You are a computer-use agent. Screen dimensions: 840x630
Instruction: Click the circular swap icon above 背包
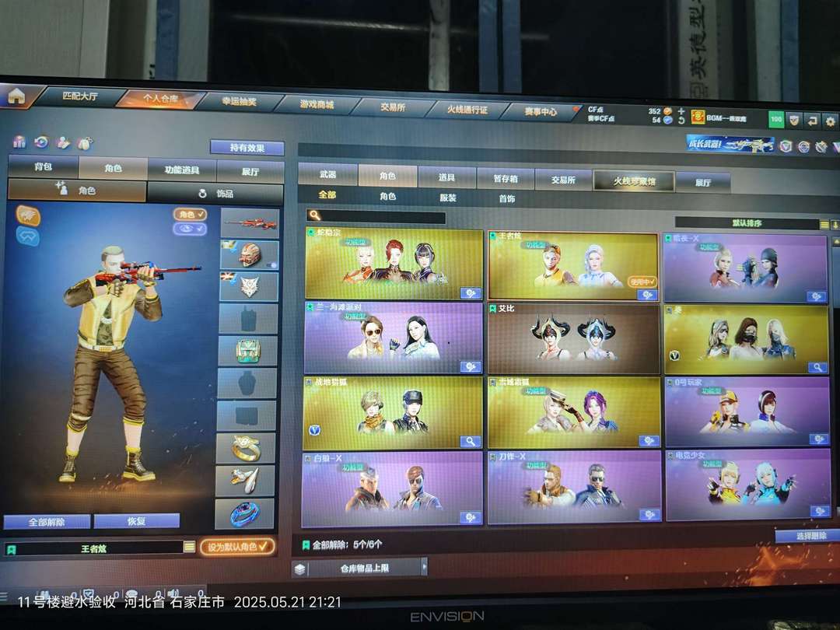tap(41, 142)
